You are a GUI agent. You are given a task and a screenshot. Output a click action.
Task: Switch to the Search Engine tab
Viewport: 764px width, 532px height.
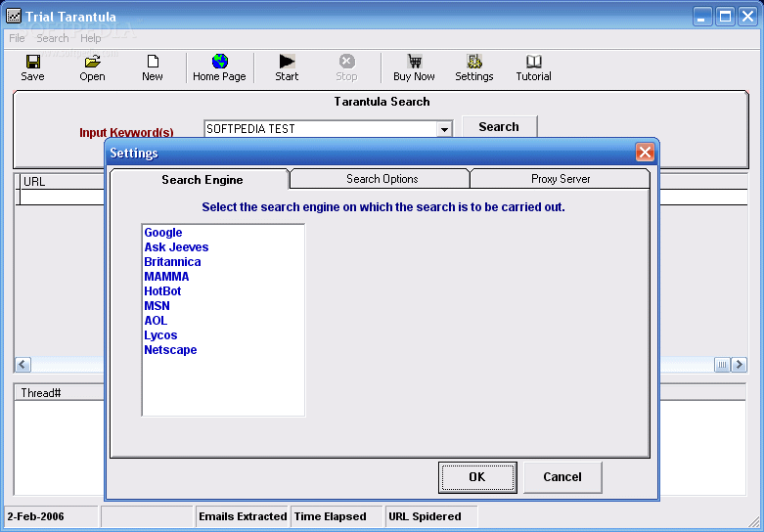201,179
